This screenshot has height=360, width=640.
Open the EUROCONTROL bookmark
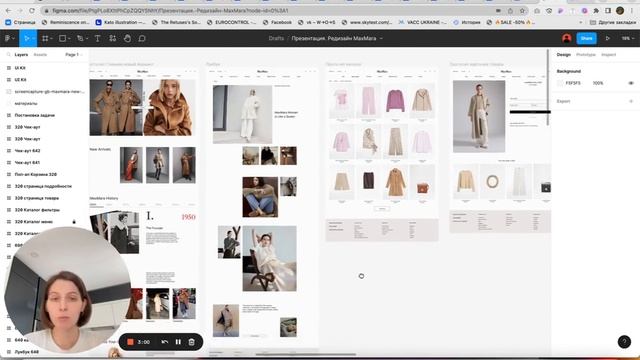click(231, 22)
